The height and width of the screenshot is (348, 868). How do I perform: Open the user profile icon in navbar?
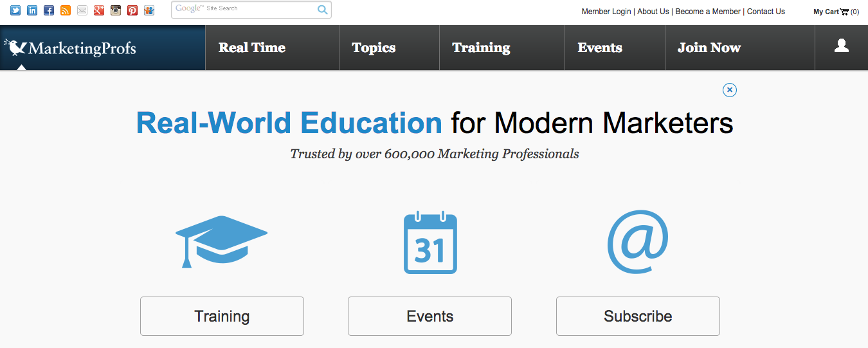pyautogui.click(x=841, y=46)
